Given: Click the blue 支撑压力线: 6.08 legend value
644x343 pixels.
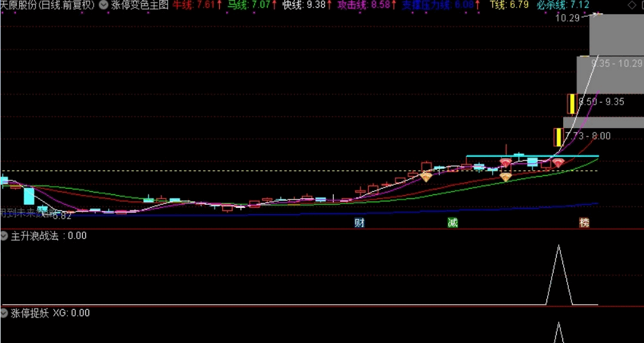Looking at the screenshot, I should [442, 5].
